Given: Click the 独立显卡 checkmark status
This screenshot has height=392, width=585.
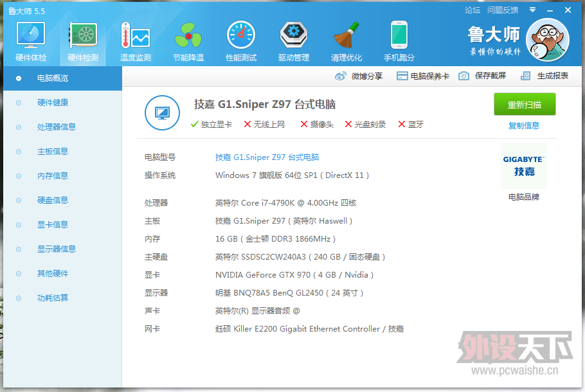Looking at the screenshot, I should pos(211,125).
